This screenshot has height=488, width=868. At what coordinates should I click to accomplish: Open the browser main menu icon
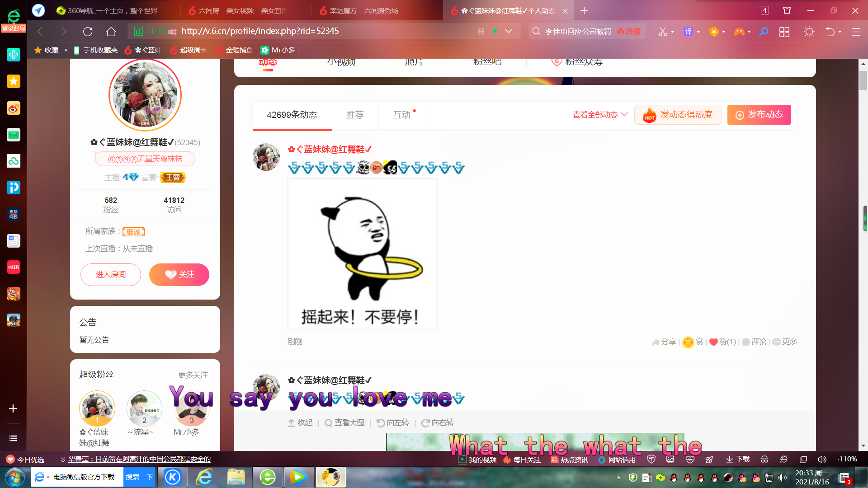[856, 32]
